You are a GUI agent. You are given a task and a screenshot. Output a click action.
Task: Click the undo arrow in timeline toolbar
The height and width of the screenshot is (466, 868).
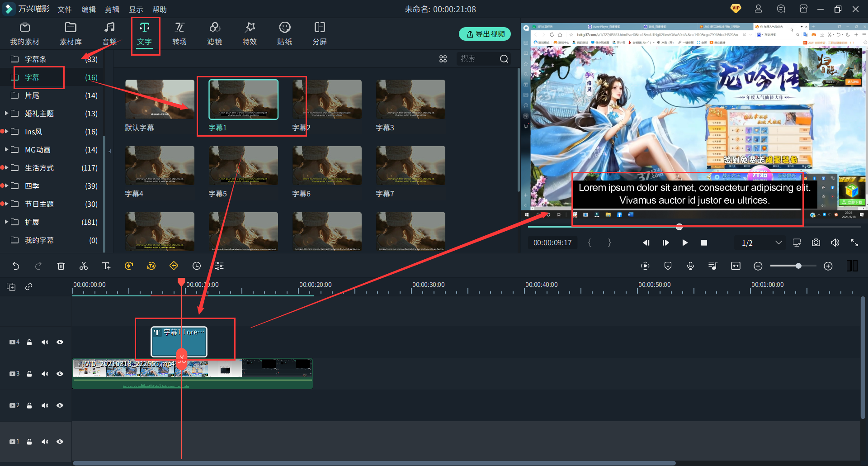pyautogui.click(x=16, y=266)
